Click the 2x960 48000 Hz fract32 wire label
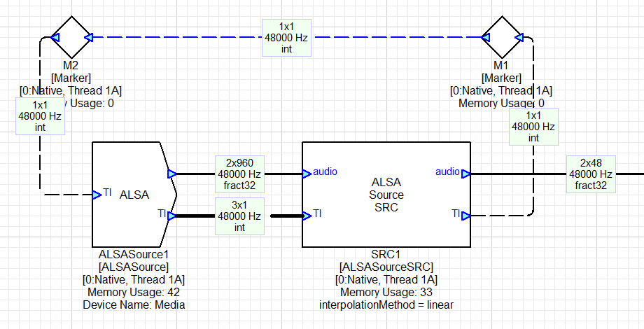The width and height of the screenshot is (644, 329). 239,174
